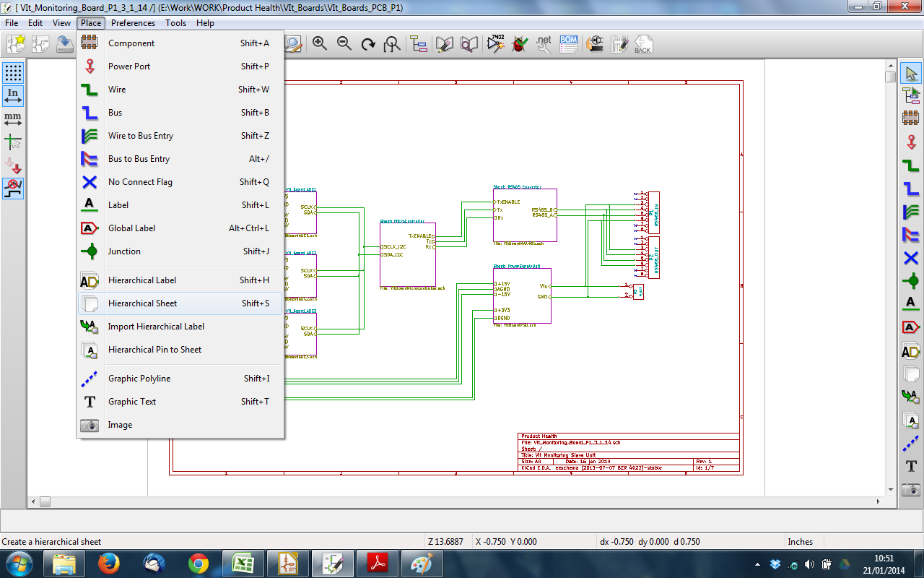Viewport: 924px width, 578px height.
Task: Click the Image item in the Place menu
Action: click(x=120, y=425)
